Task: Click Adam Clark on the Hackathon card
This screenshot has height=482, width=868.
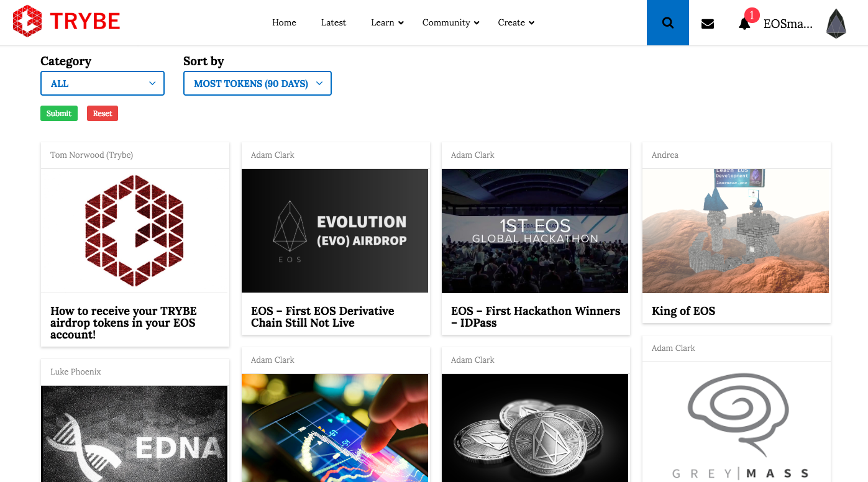Action: (x=473, y=155)
